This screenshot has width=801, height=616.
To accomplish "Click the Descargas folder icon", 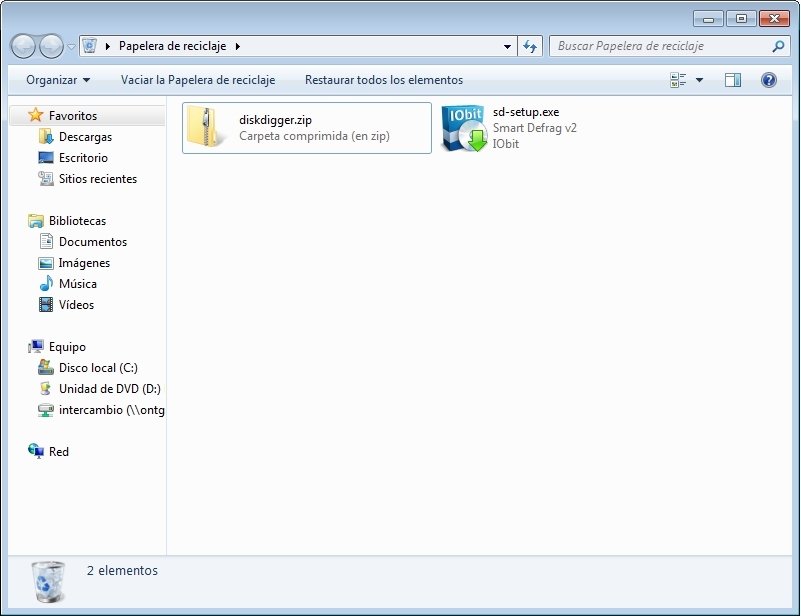I will 46,136.
